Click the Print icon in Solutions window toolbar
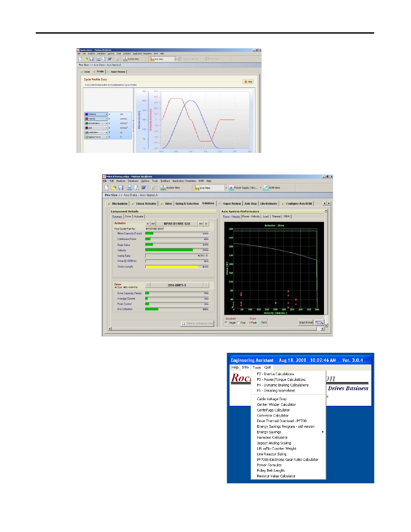Screen dimensions: 411x532 pos(129,188)
